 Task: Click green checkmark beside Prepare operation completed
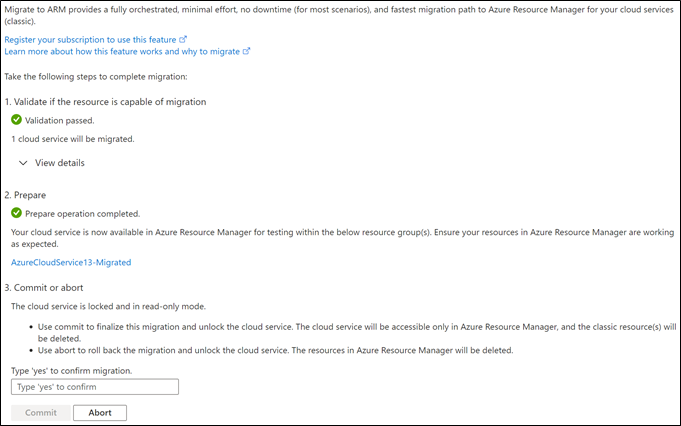(x=17, y=213)
